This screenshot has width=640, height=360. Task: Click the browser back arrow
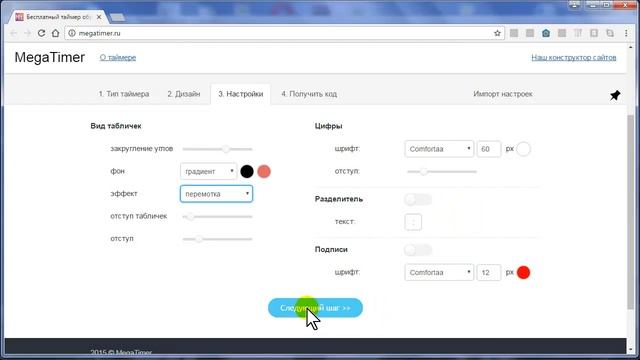coord(13,33)
